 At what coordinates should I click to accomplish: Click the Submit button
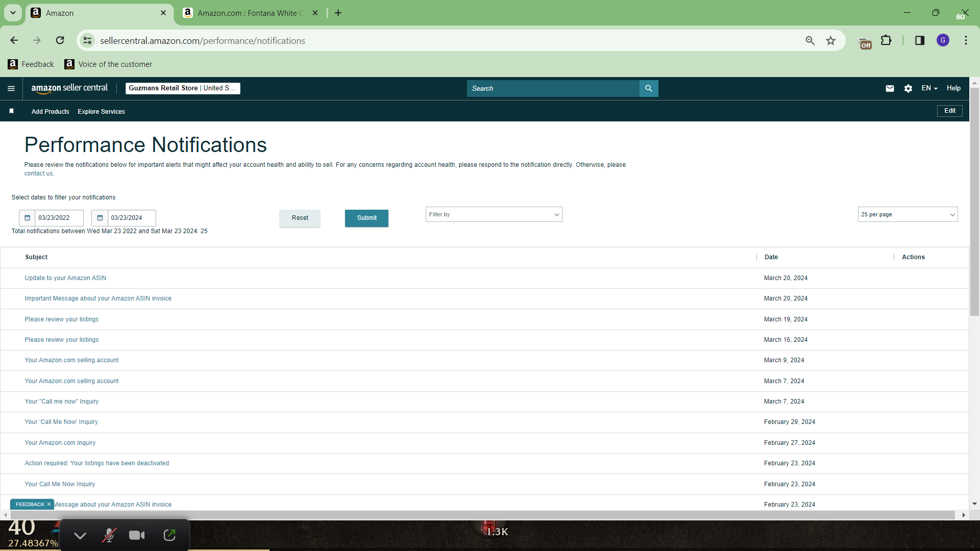(366, 218)
